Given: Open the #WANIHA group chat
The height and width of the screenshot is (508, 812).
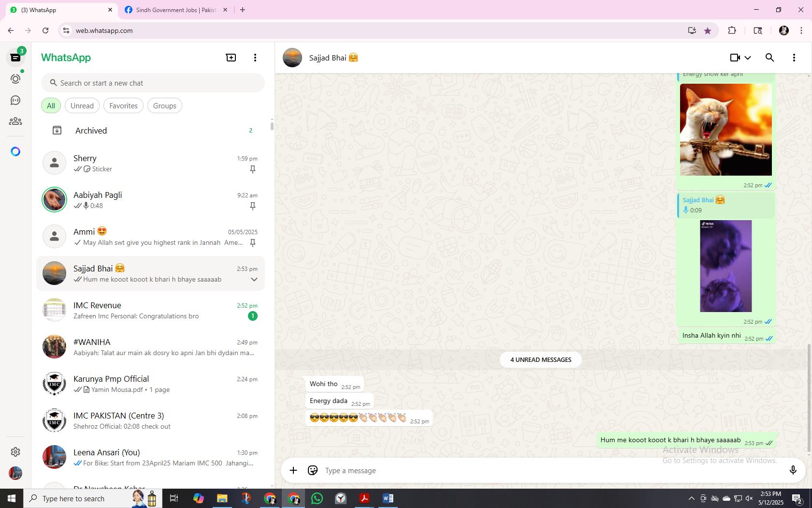Looking at the screenshot, I should pos(151,347).
